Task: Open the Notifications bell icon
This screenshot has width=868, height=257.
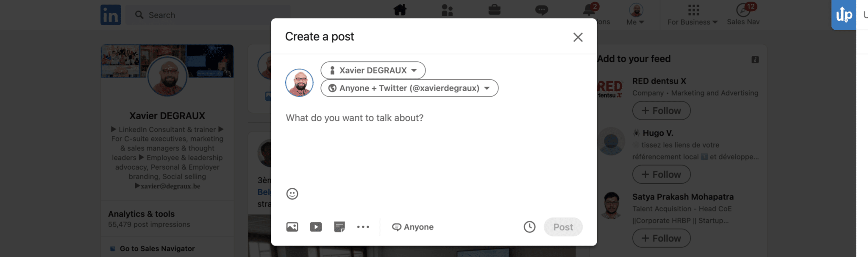Action: pyautogui.click(x=589, y=10)
